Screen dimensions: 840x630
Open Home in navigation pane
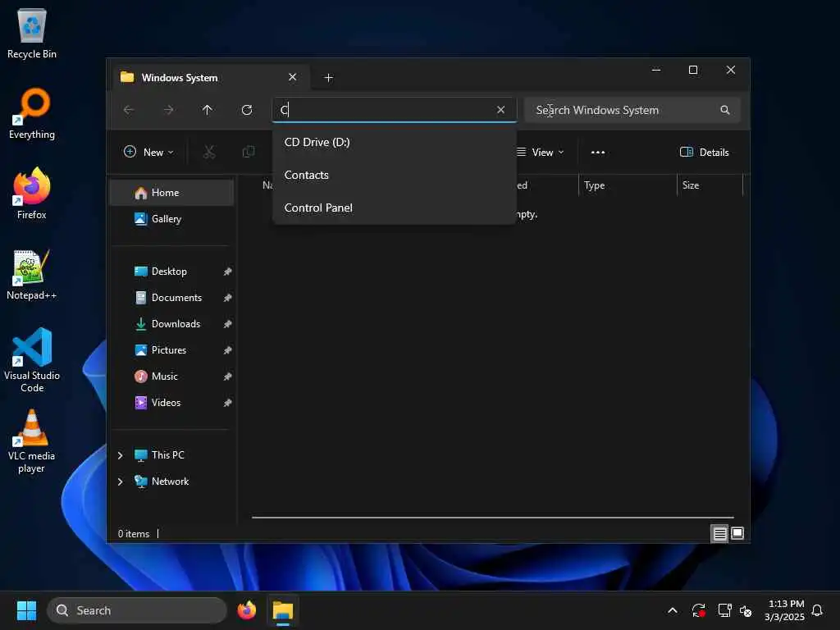point(171,193)
